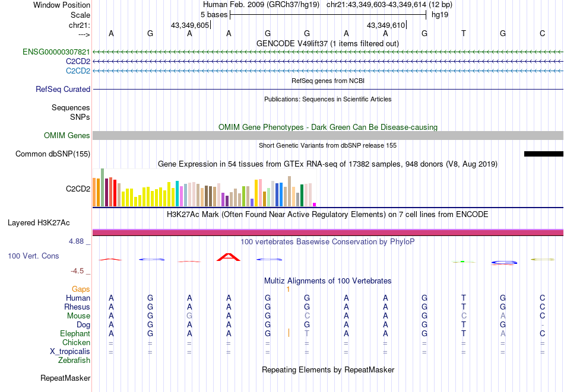Click the chr21: ruler label
Screen dimensions: 564x392
click(80, 25)
